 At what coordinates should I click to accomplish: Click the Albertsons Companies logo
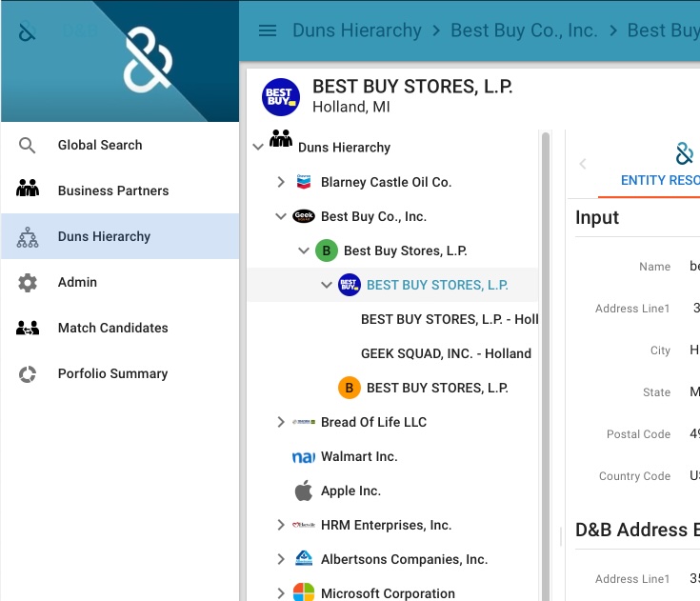pyautogui.click(x=304, y=558)
